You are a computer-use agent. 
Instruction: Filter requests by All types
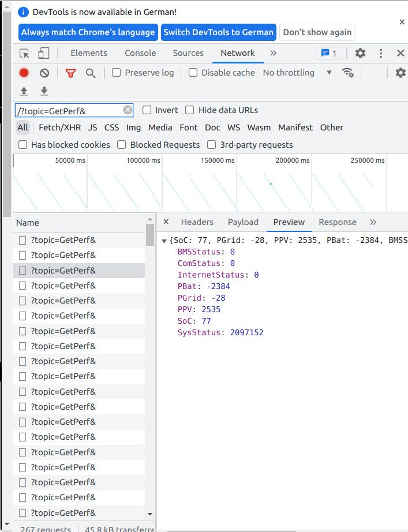(x=23, y=128)
